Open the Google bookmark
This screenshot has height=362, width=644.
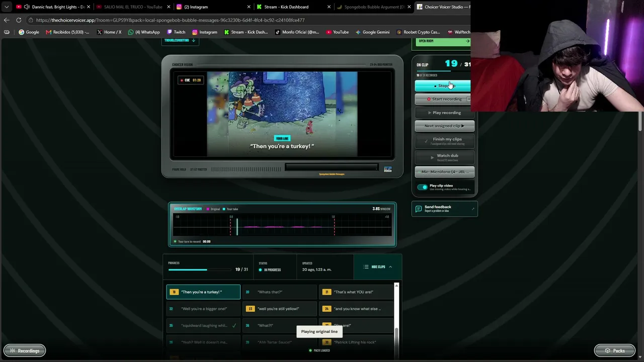pyautogui.click(x=29, y=32)
